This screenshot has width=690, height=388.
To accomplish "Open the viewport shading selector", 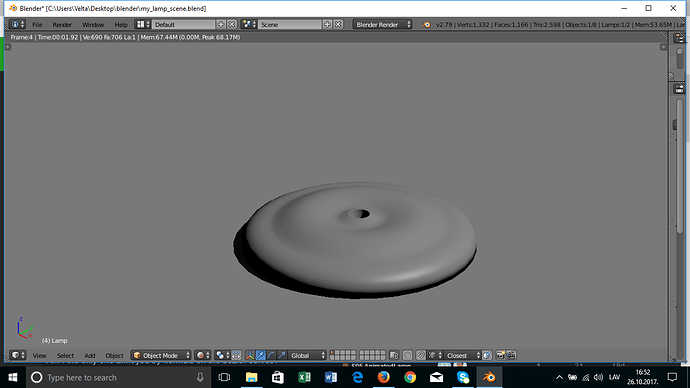I will click(202, 355).
